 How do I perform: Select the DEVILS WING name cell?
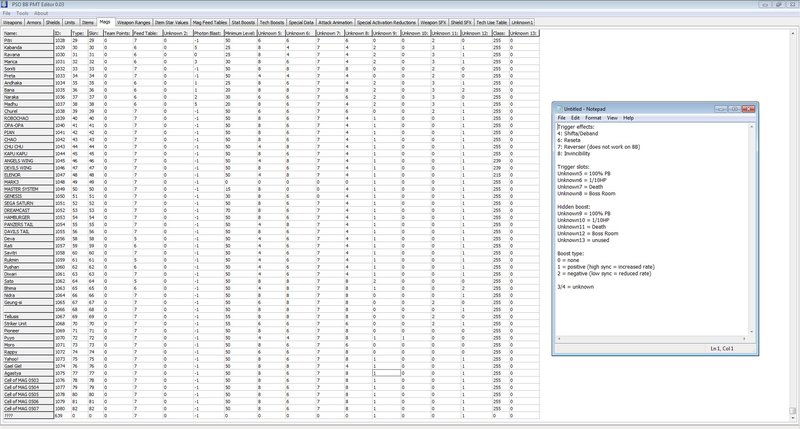click(x=28, y=168)
